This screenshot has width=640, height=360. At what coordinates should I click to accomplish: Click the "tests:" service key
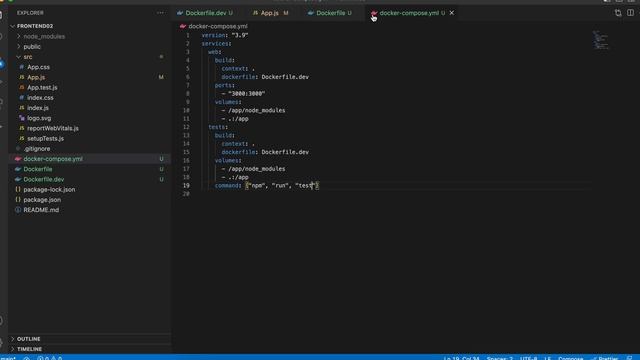pyautogui.click(x=218, y=127)
